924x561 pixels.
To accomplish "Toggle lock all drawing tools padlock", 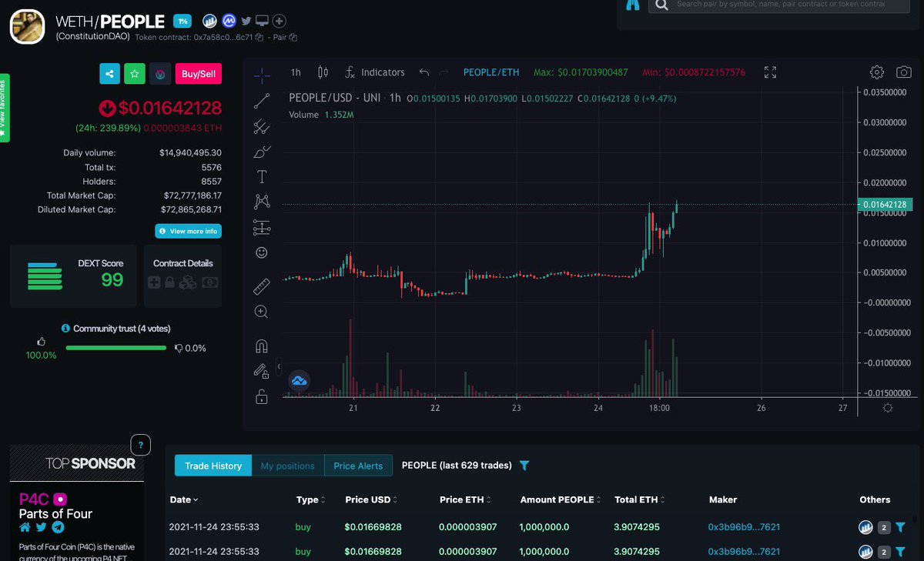I will coord(262,396).
